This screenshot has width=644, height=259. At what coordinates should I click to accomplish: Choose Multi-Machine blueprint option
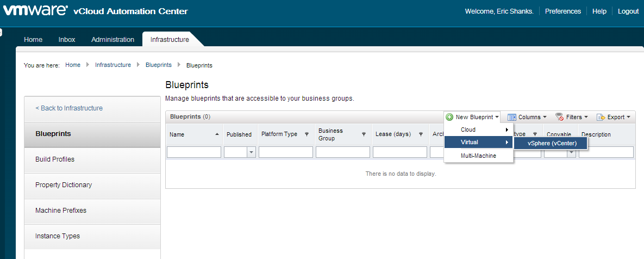click(x=478, y=156)
